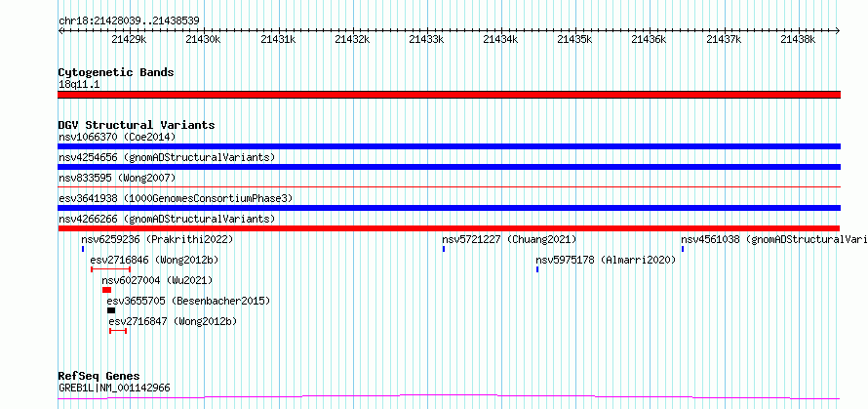
Task: Select the blue bar for esv3641938
Action: (449, 208)
